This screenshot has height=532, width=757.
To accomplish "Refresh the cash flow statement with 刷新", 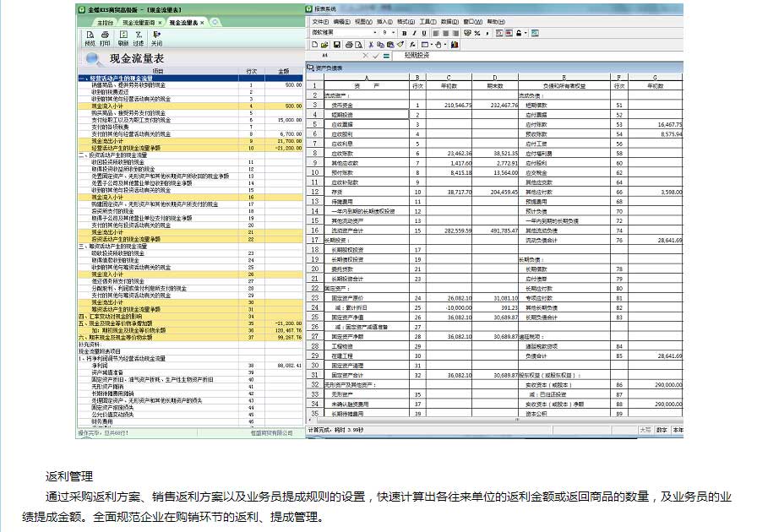I will [x=123, y=37].
